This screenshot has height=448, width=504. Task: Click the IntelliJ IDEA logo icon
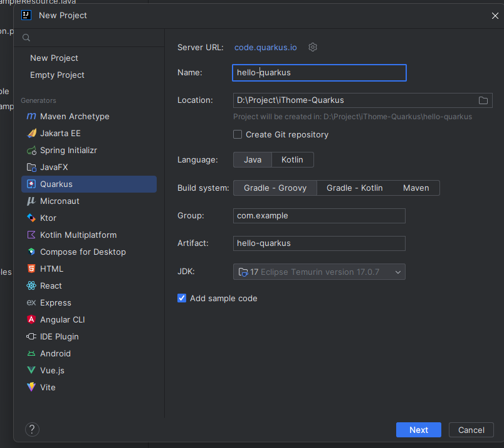click(26, 15)
